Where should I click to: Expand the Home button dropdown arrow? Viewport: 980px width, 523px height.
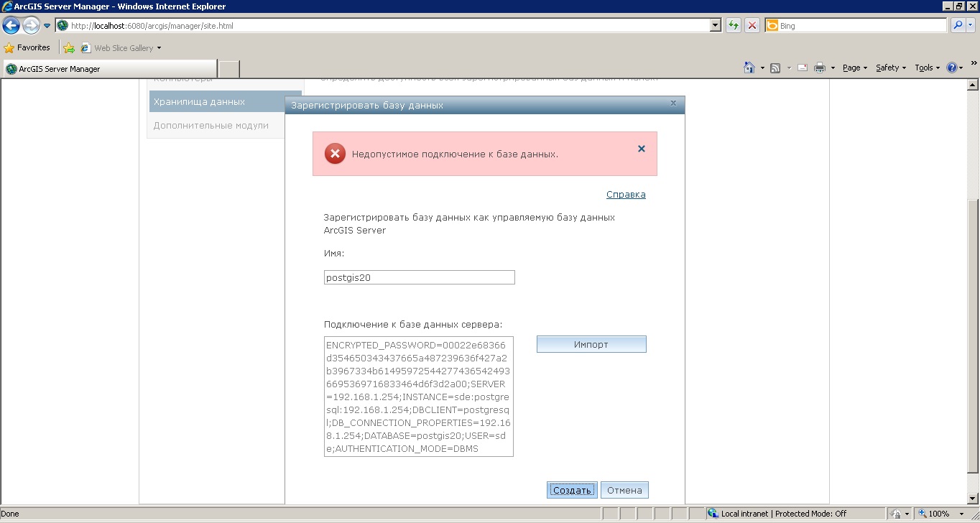(762, 68)
